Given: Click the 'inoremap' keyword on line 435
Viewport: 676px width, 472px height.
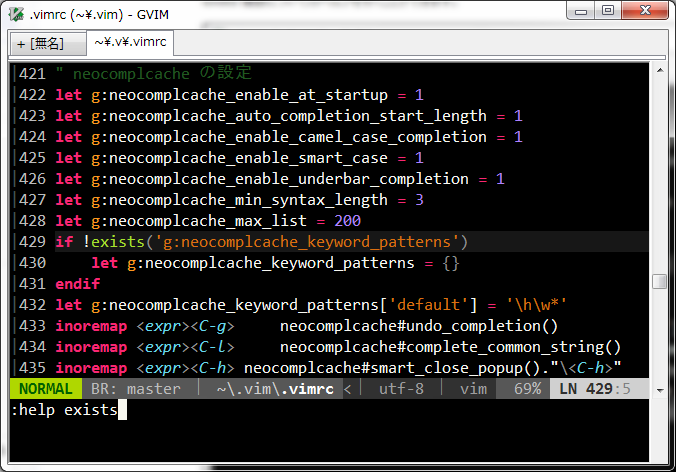Looking at the screenshot, I should (91, 368).
